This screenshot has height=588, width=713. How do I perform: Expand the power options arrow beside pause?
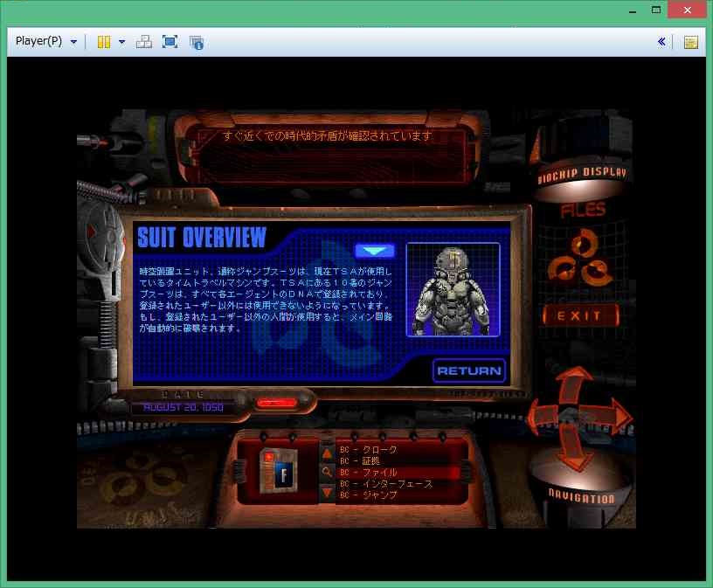121,42
